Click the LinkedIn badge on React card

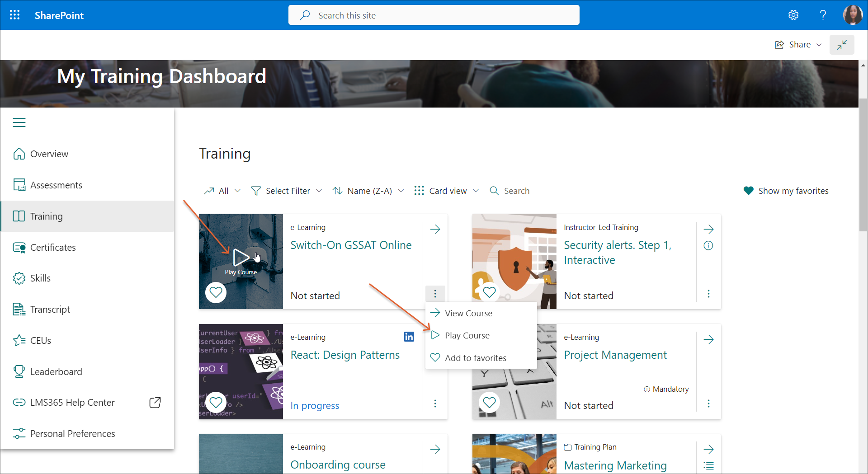click(x=409, y=337)
